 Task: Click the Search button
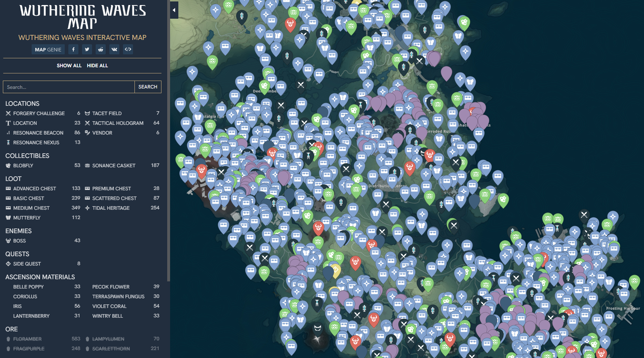148,87
